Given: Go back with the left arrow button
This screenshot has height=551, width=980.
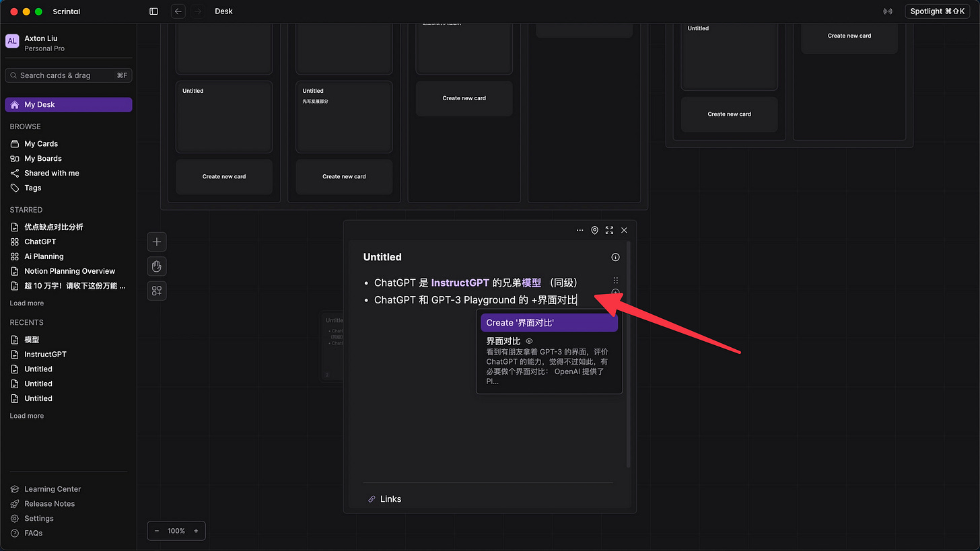Looking at the screenshot, I should pos(178,11).
